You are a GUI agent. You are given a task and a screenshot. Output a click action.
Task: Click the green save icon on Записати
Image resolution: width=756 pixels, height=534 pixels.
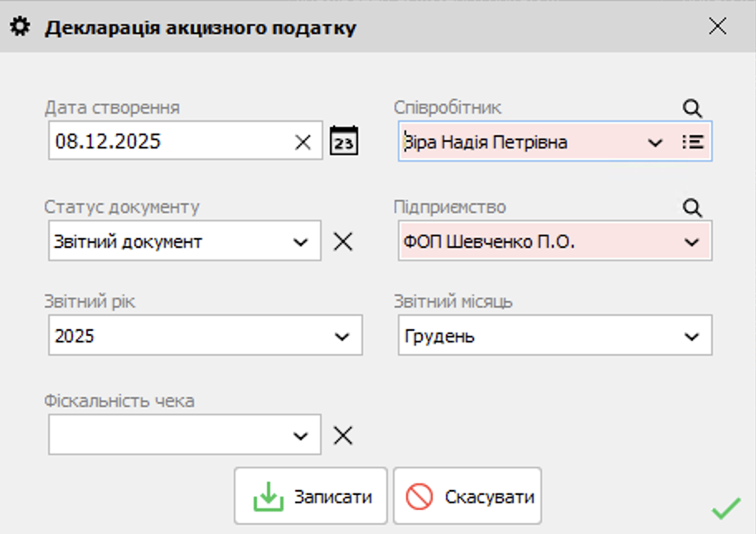(x=269, y=495)
